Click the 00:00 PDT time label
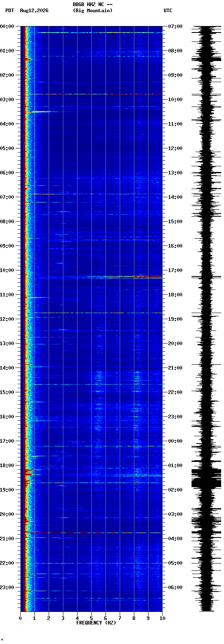 tap(7, 26)
